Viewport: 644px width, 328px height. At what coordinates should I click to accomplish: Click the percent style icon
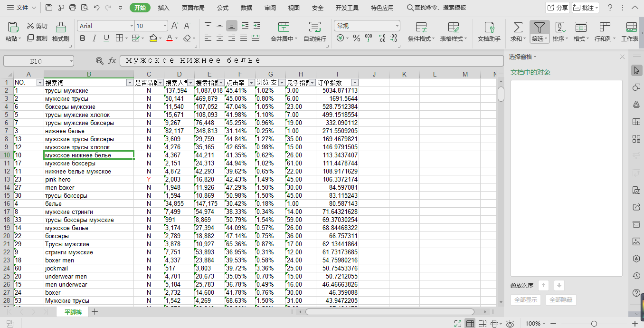[357, 39]
